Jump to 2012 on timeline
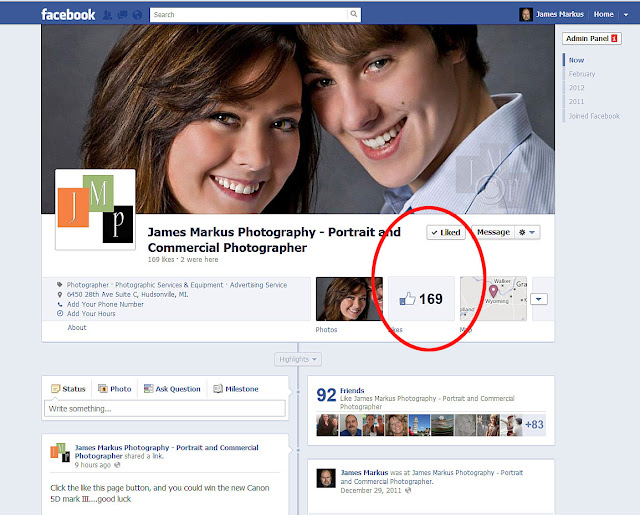Viewport: 640px width, 515px height. 576,88
